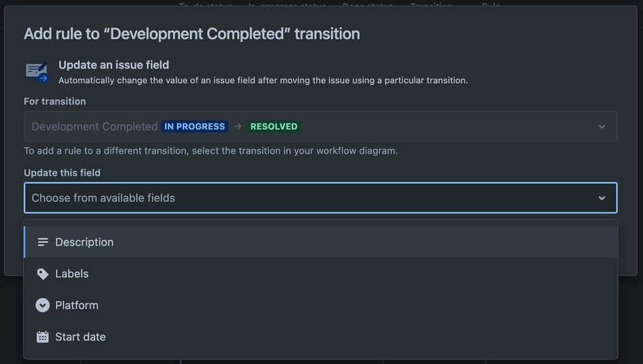Click the RESOLVED status lozenge

coord(274,127)
